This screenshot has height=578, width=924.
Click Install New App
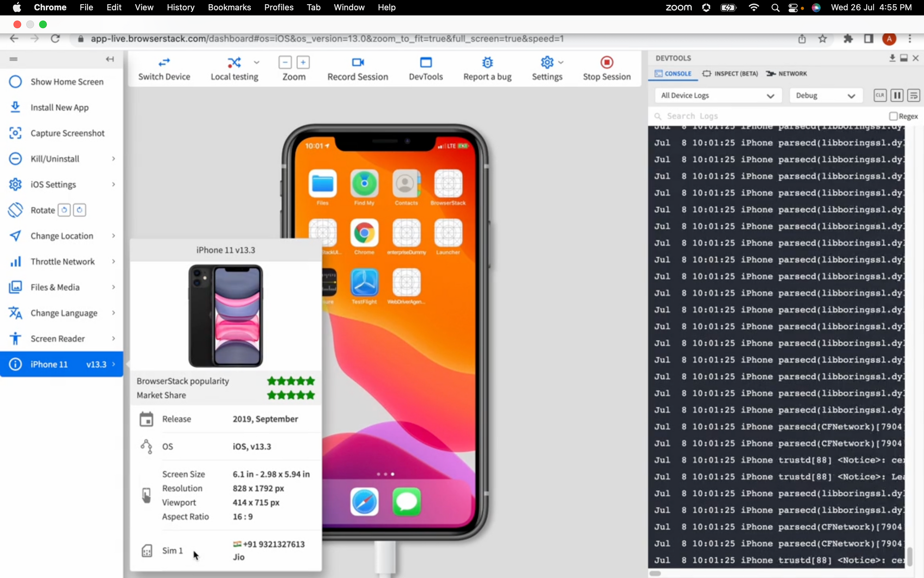coord(60,107)
